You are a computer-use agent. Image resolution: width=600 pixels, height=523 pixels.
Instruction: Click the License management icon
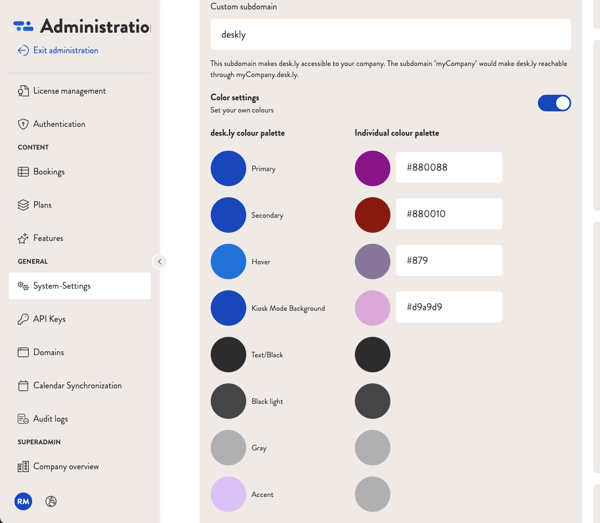(x=23, y=91)
